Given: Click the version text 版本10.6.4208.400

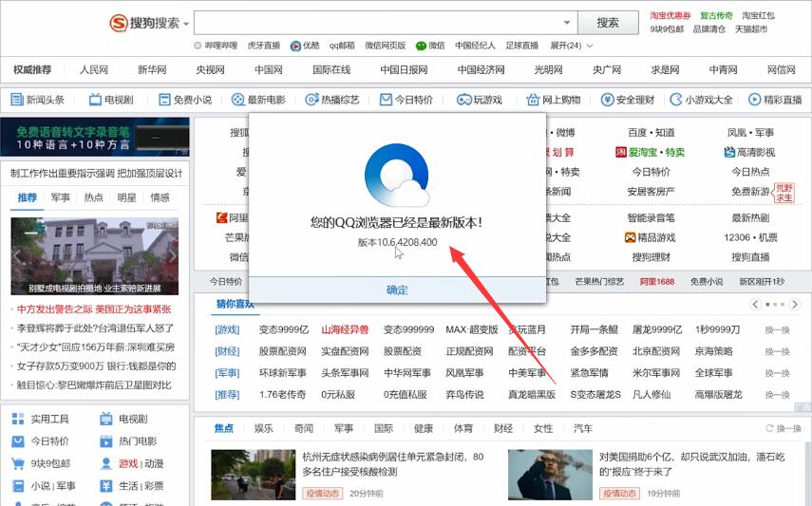Looking at the screenshot, I should pos(397,242).
